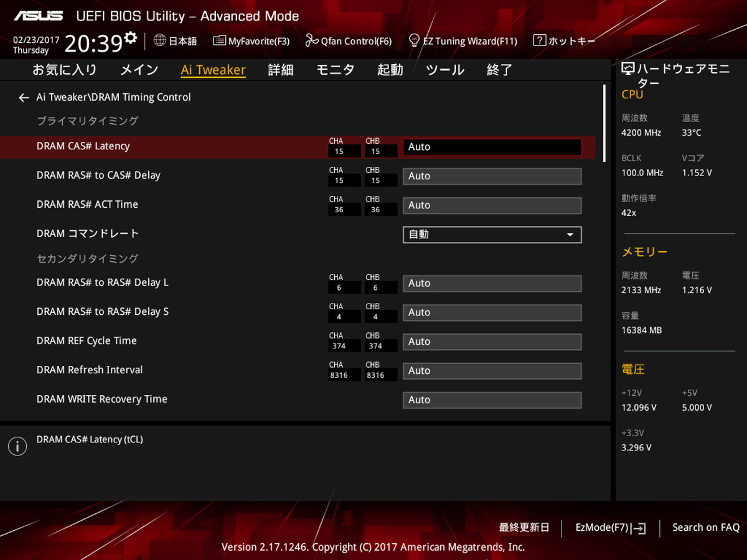Screen dimensions: 747x560
Task: Select the 終了 tab
Action: click(x=500, y=70)
